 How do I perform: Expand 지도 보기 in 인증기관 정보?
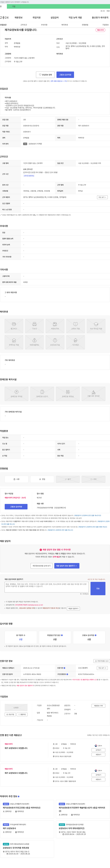pos(102,668)
